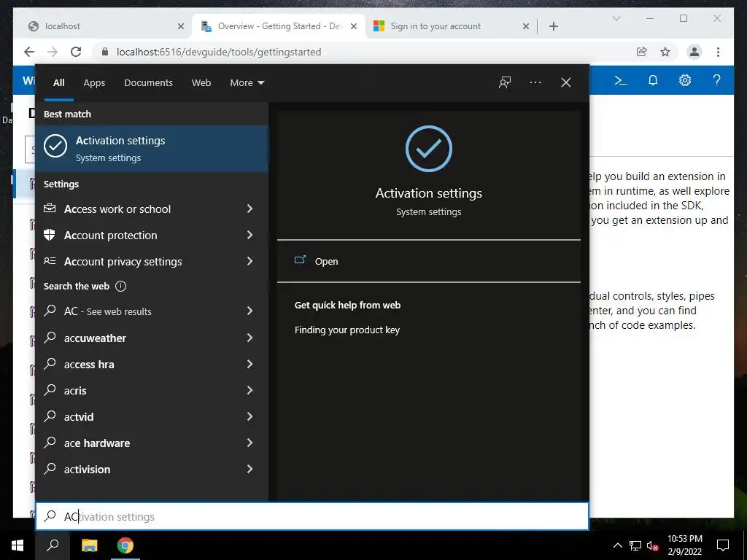This screenshot has height=560, width=747.
Task: Click the magnifier icon beside accuweather
Action: click(x=50, y=338)
